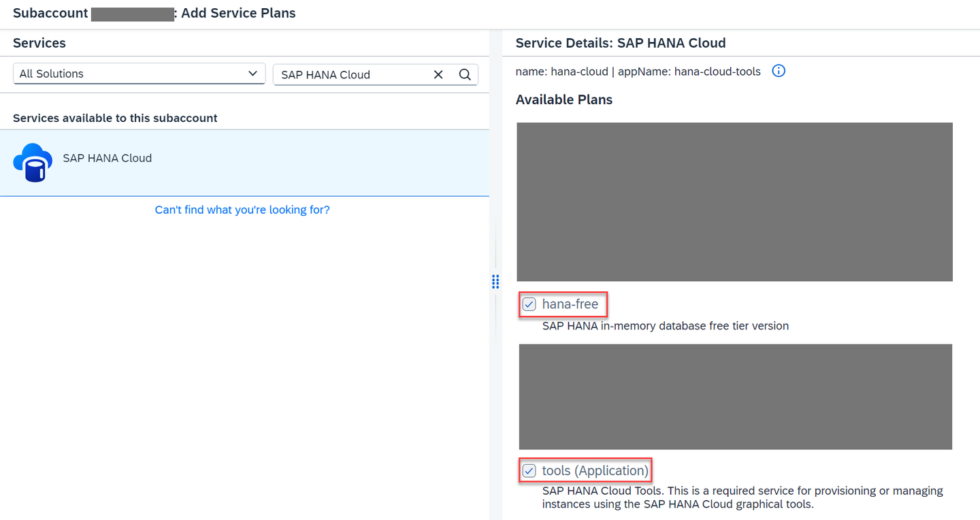Click the "Services" panel heading

39,43
